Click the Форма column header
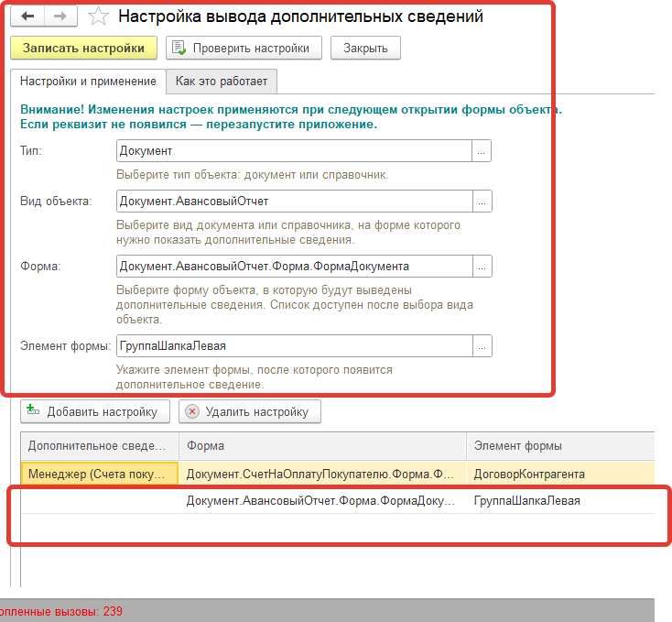 (322, 446)
